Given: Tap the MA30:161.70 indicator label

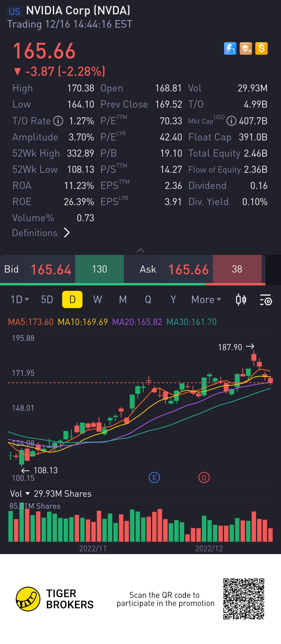Looking at the screenshot, I should coord(191,322).
